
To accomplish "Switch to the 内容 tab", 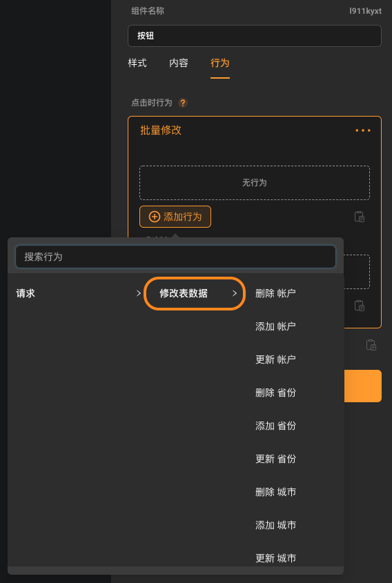I will 179,63.
